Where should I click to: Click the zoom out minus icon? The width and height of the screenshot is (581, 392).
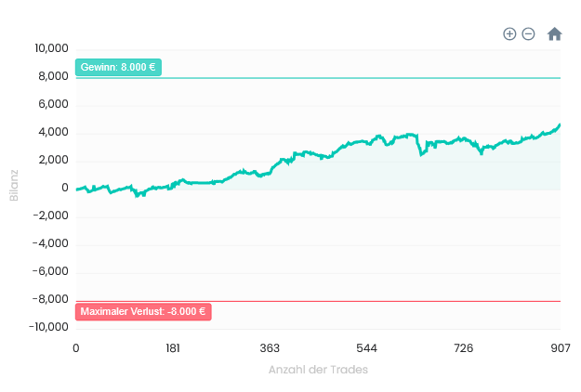pyautogui.click(x=528, y=34)
